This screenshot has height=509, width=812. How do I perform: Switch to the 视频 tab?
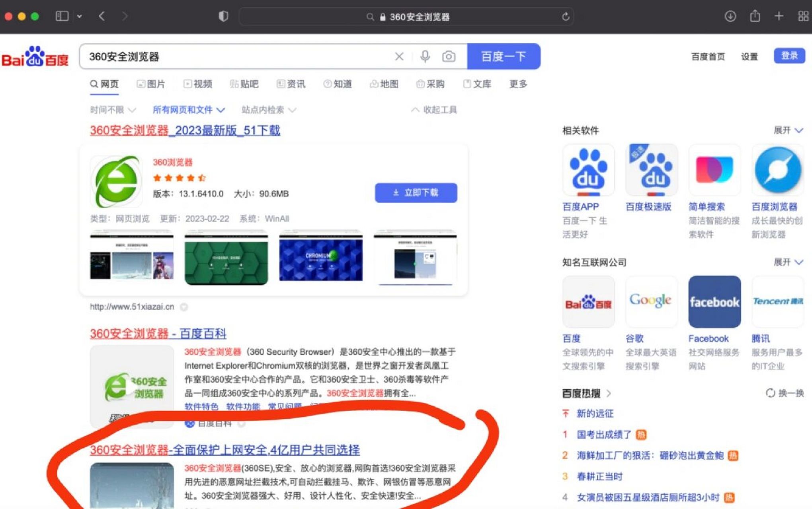coord(198,84)
